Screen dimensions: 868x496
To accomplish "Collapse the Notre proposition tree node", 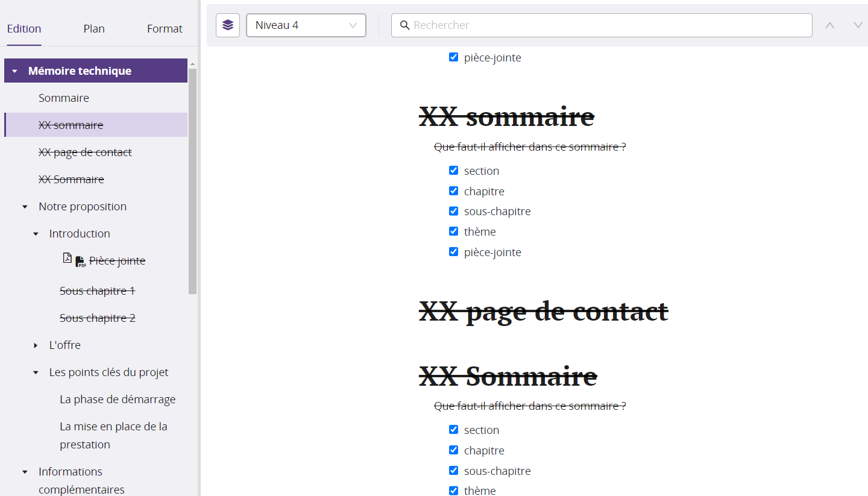I will [x=25, y=207].
